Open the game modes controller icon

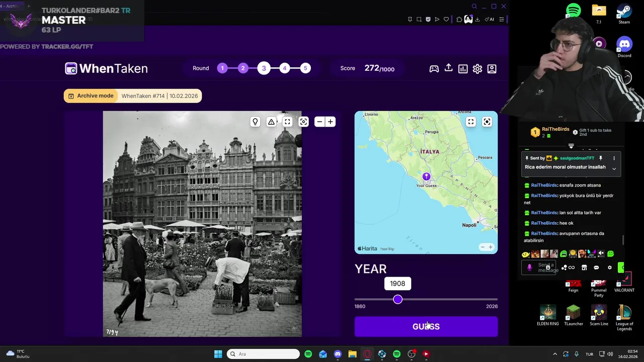coord(434,69)
